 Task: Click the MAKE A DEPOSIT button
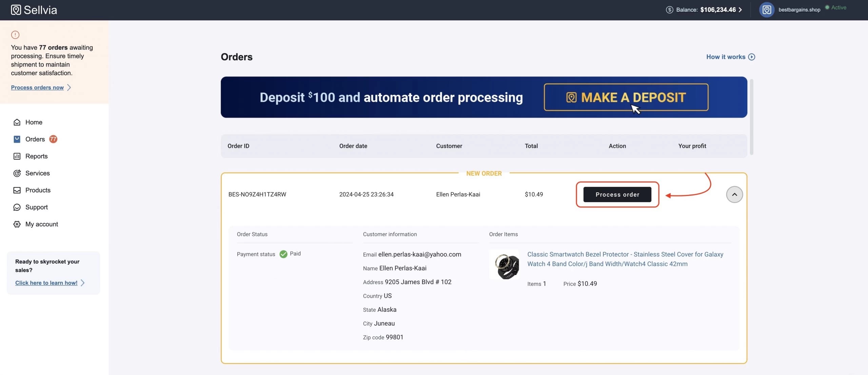click(x=626, y=97)
